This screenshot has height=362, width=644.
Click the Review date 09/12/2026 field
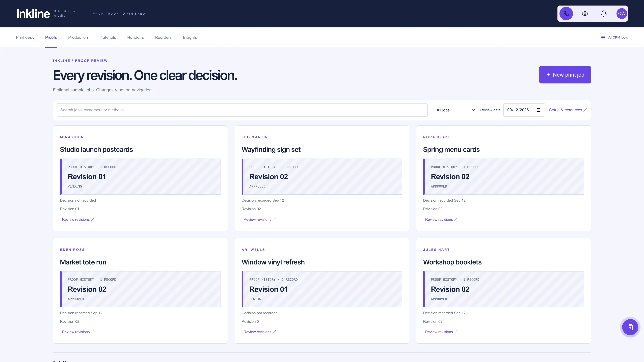(524, 110)
